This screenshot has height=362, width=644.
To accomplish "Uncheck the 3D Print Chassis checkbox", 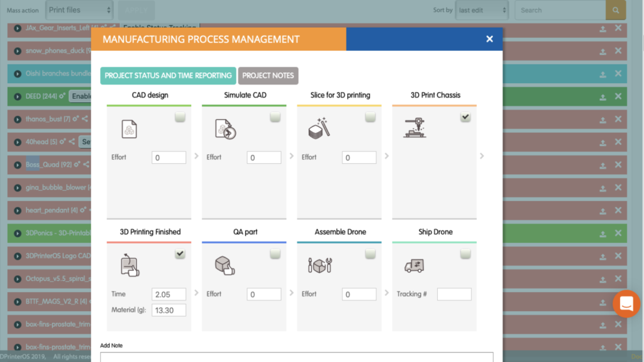I will 465,117.
